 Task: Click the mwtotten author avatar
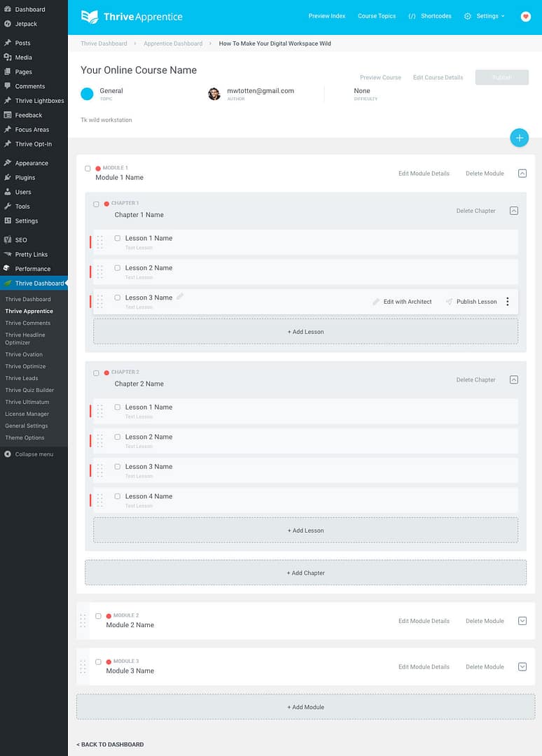click(x=214, y=94)
